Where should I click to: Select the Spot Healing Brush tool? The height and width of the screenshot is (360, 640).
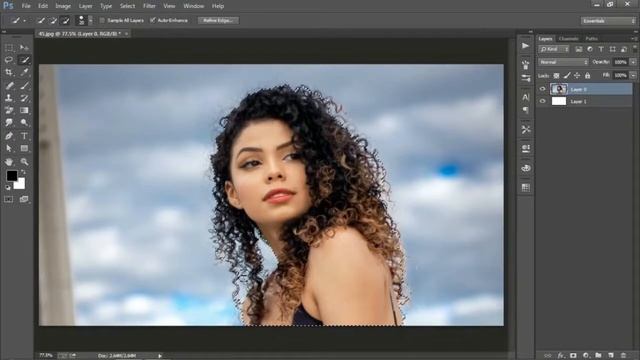[x=9, y=85]
